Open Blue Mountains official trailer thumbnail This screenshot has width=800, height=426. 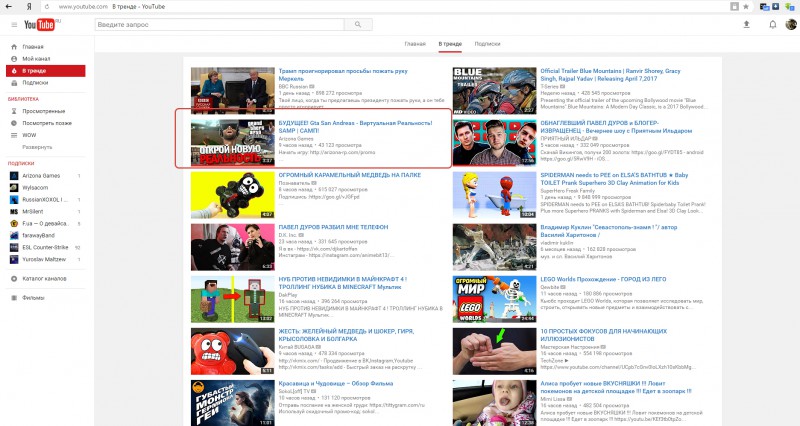[494, 90]
